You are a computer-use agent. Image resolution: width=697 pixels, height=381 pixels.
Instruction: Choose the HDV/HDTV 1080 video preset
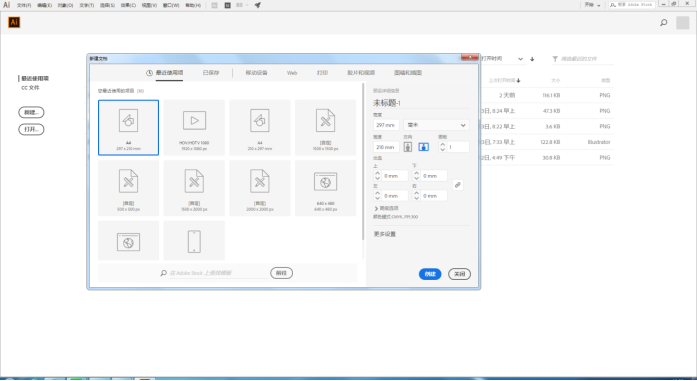click(x=194, y=128)
